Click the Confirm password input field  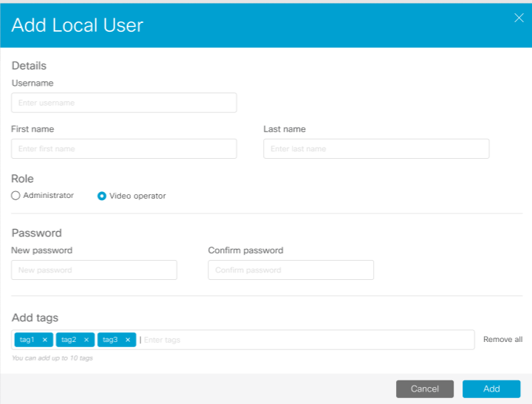[290, 270]
